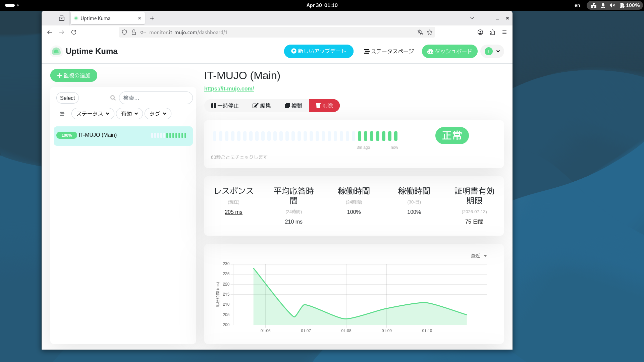644x362 pixels.
Task: Go to ステータスページ
Action: point(389,51)
